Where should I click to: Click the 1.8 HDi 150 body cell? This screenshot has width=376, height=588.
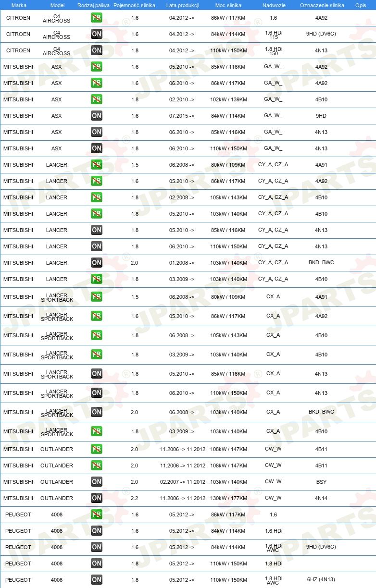point(274,51)
